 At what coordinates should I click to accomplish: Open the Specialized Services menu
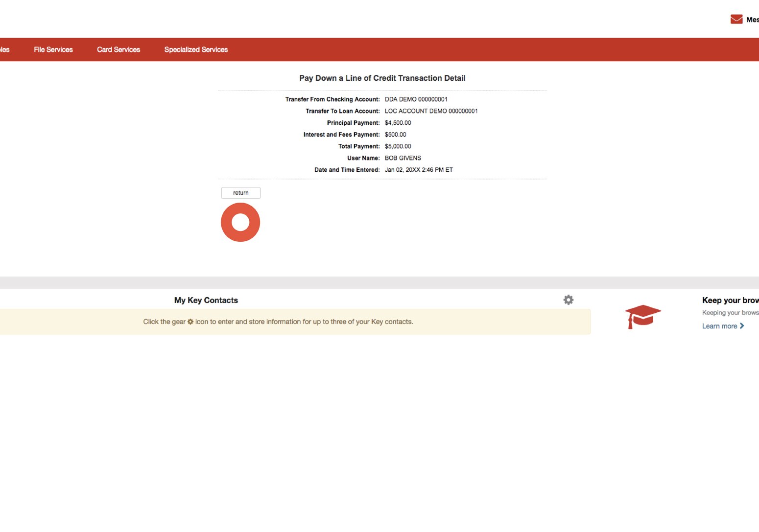tap(196, 49)
